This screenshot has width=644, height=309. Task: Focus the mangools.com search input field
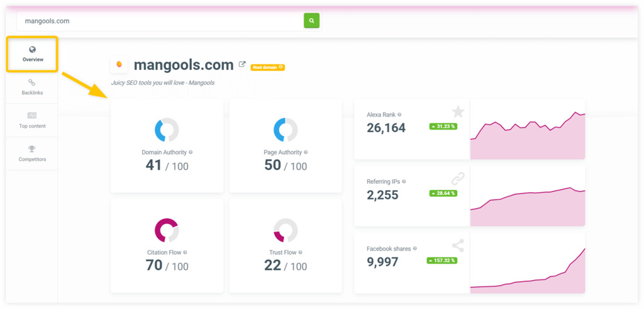point(160,21)
